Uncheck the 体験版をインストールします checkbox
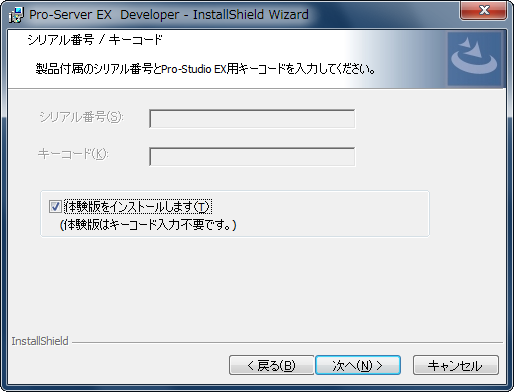This screenshot has height=392, width=514. pyautogui.click(x=55, y=207)
